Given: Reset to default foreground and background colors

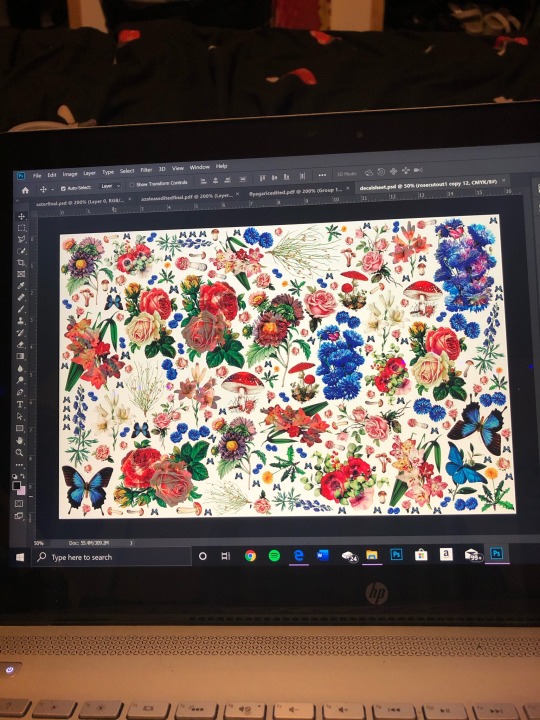Looking at the screenshot, I should click(x=15, y=476).
